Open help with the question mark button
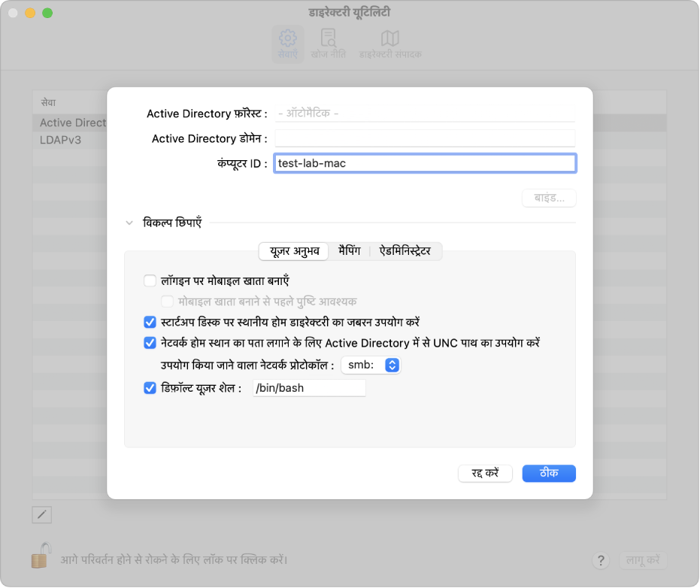This screenshot has height=588, width=700. pyautogui.click(x=601, y=560)
